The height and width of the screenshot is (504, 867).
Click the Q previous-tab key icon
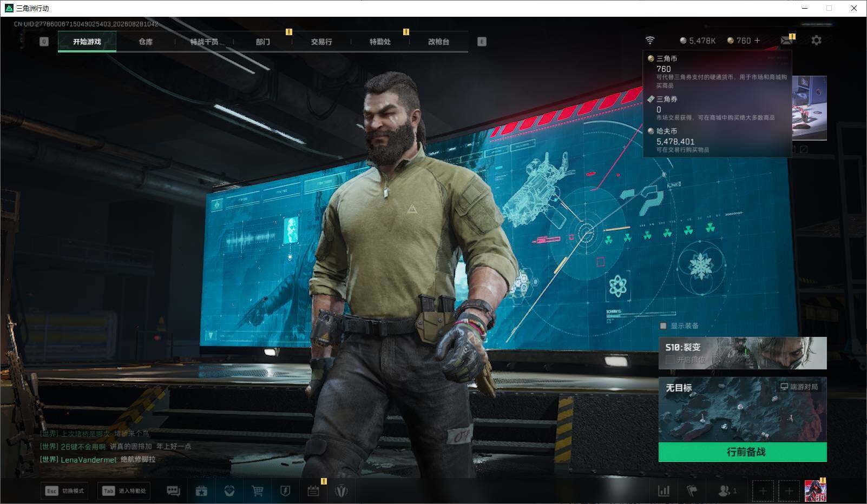pyautogui.click(x=44, y=42)
